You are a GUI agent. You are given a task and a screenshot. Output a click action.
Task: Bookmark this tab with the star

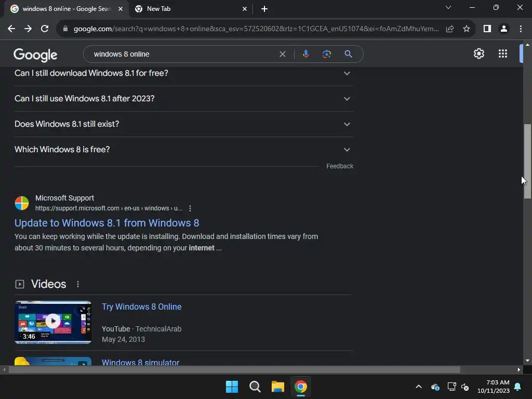click(x=467, y=29)
